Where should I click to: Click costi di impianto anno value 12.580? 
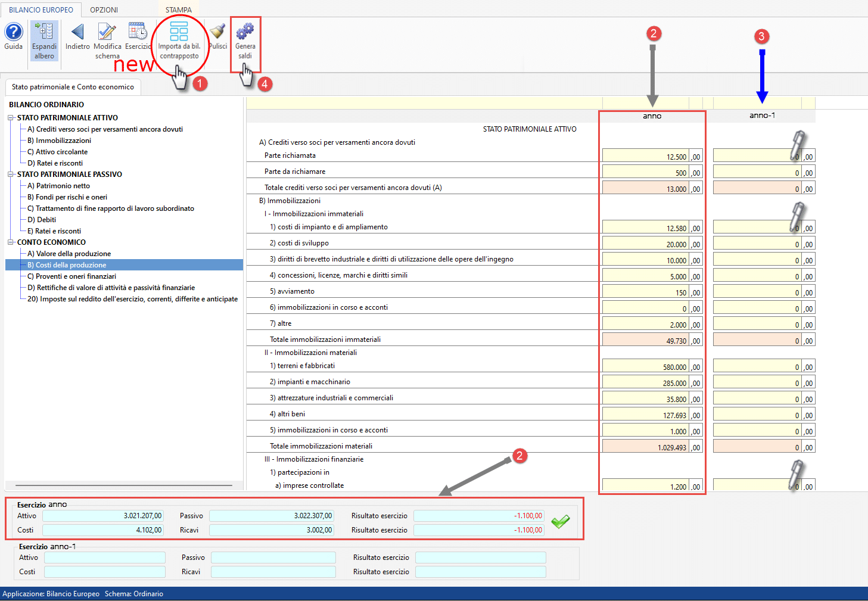tap(645, 227)
